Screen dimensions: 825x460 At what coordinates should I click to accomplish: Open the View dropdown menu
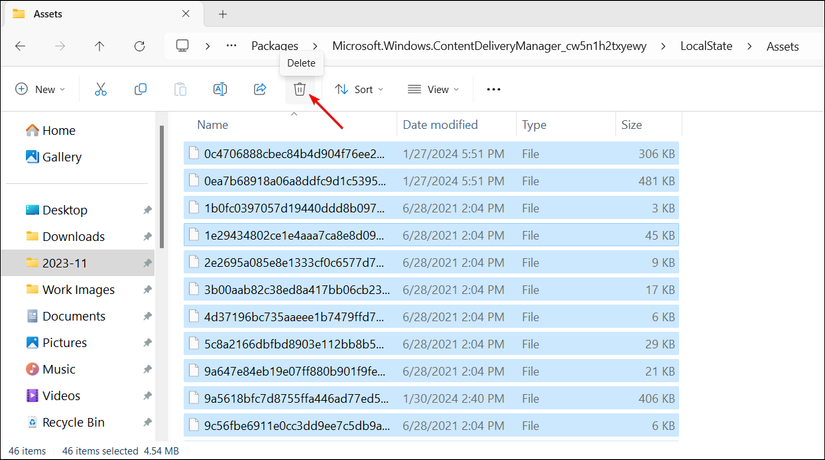(x=434, y=89)
